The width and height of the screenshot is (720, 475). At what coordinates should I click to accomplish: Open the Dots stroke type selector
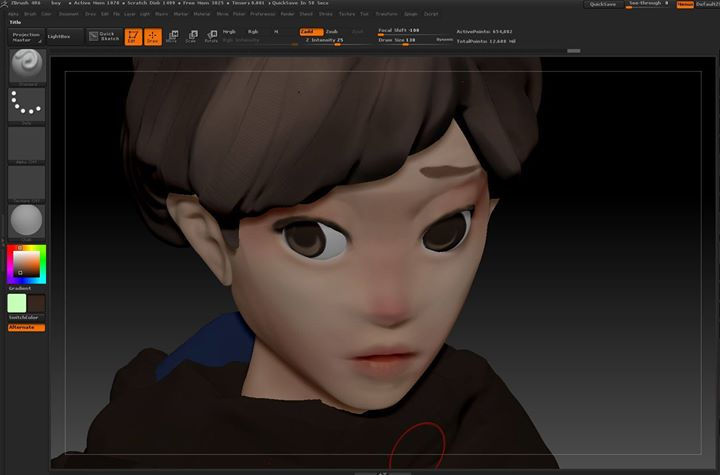pos(27,105)
